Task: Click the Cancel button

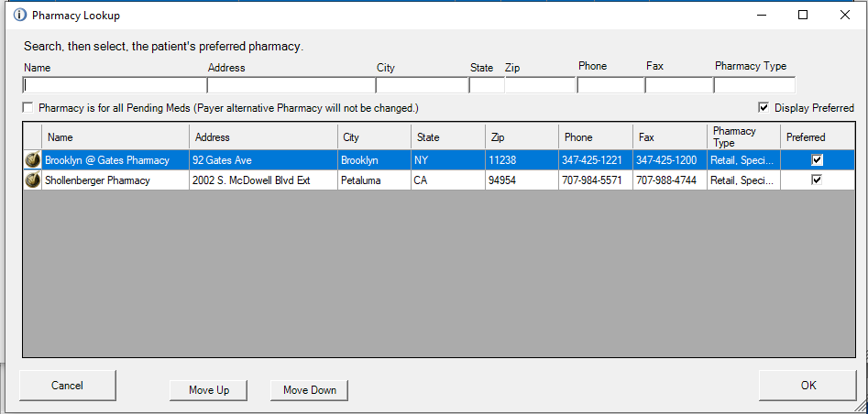Action: point(67,386)
